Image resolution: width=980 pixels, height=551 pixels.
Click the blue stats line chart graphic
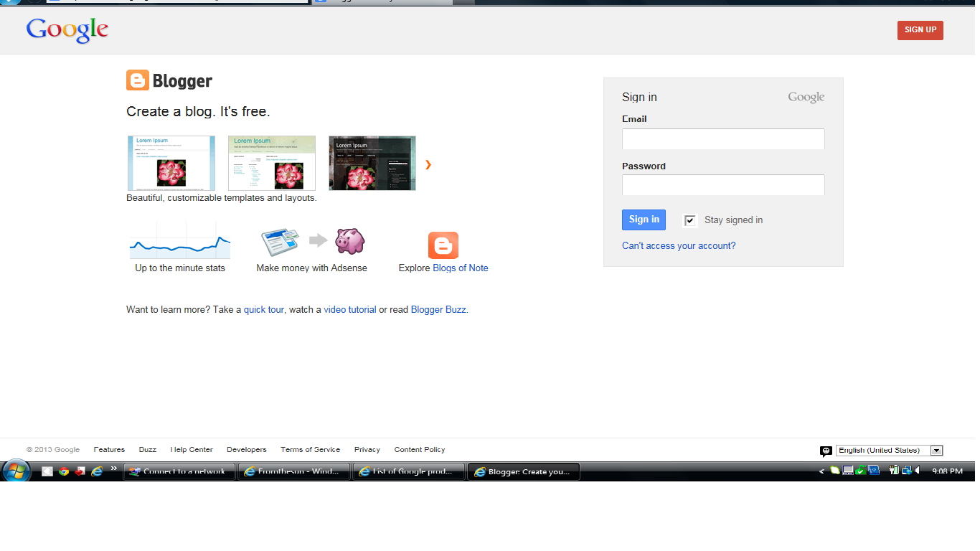(x=180, y=241)
